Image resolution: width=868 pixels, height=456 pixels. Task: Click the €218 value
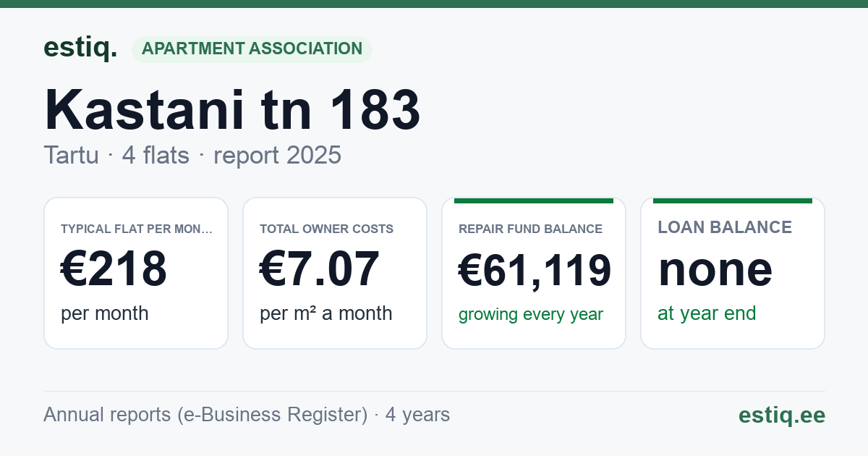click(x=114, y=269)
